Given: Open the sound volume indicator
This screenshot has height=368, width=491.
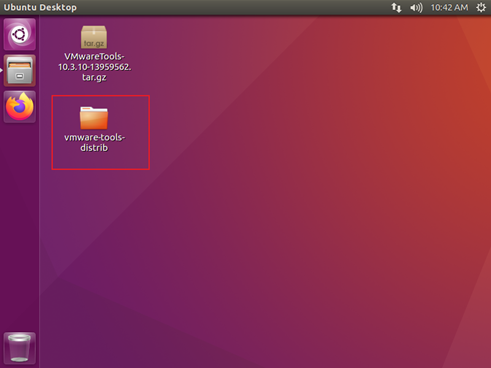Looking at the screenshot, I should (416, 7).
